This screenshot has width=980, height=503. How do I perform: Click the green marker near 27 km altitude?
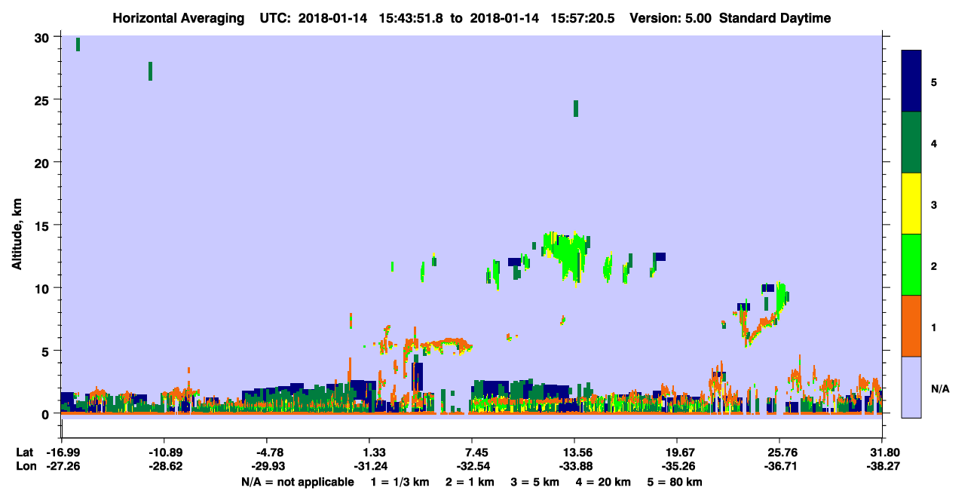tap(151, 71)
